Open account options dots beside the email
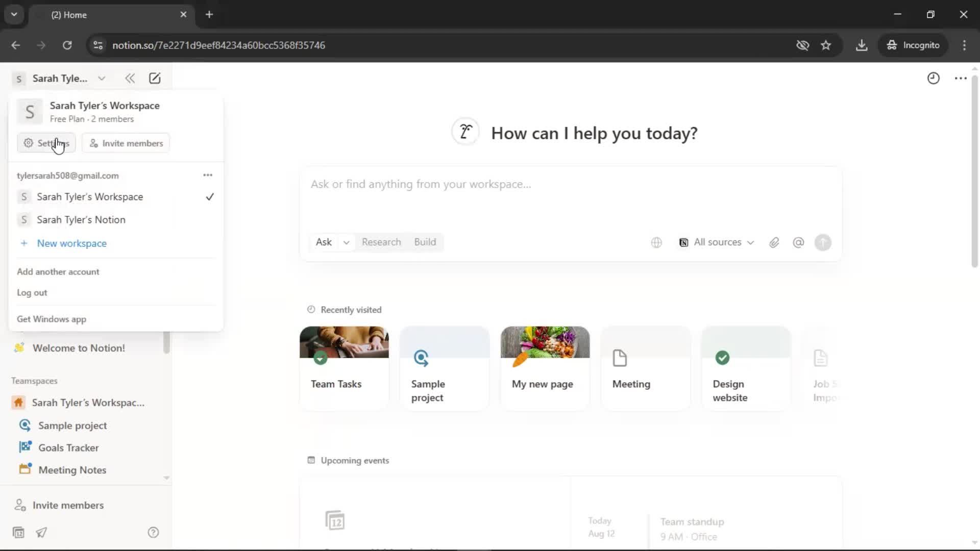 pyautogui.click(x=207, y=175)
